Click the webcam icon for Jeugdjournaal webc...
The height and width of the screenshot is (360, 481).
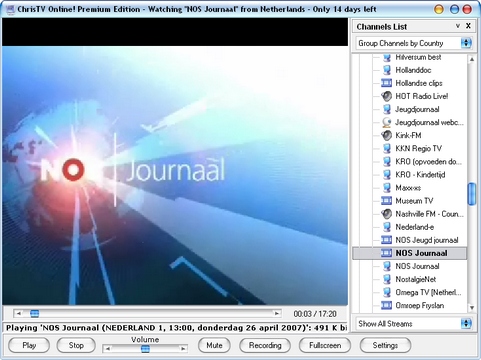(x=386, y=122)
